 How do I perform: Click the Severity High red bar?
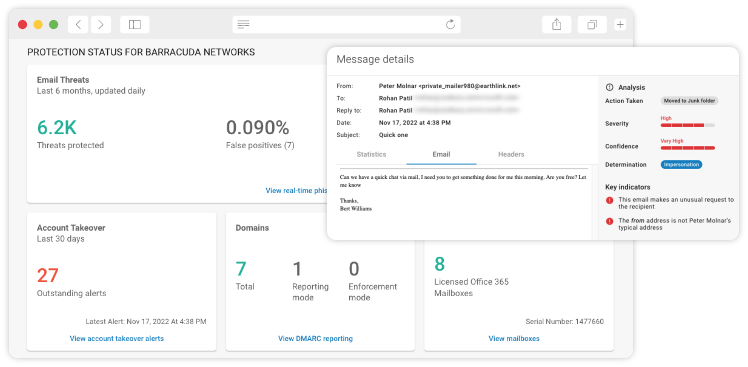click(687, 125)
